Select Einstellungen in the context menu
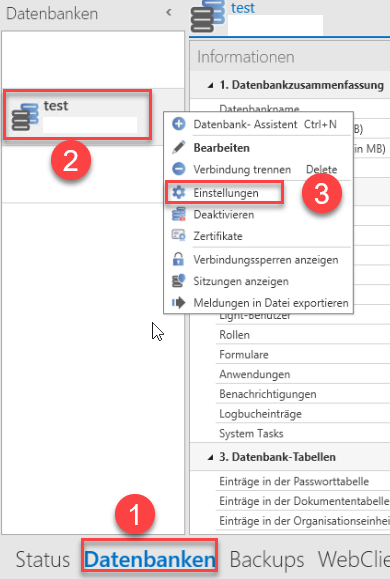The height and width of the screenshot is (579, 390). click(226, 193)
